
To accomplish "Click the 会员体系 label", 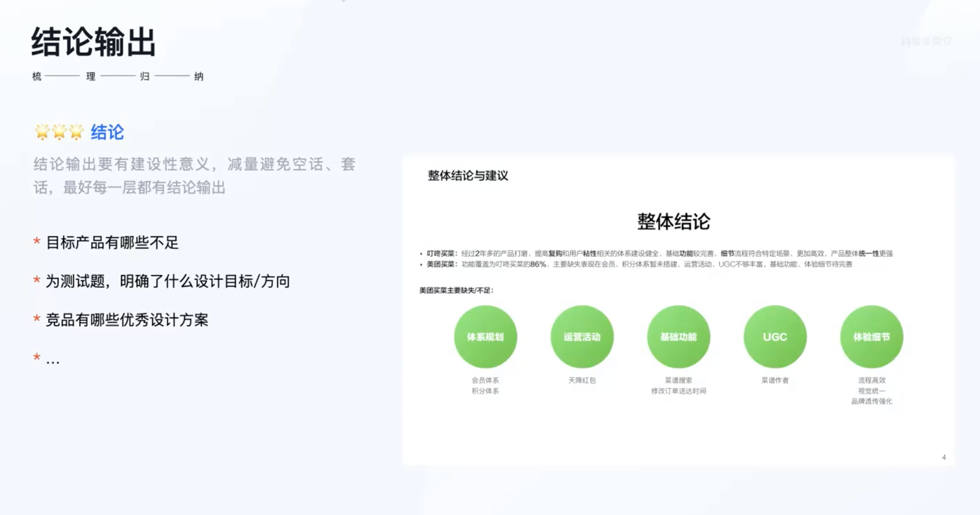I will click(x=485, y=380).
